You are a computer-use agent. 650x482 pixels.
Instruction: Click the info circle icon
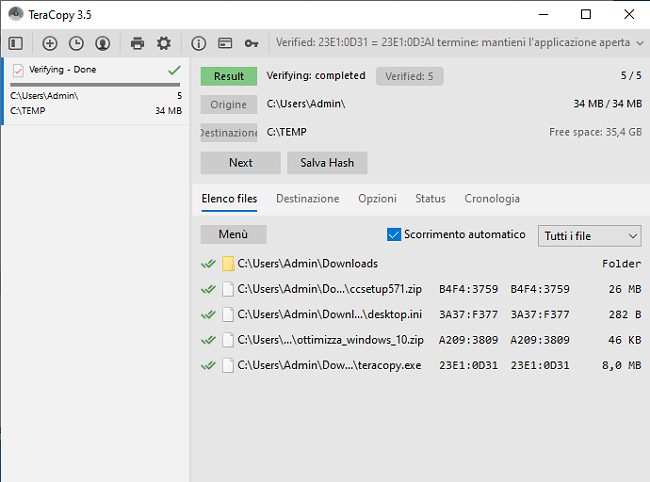pyautogui.click(x=199, y=44)
